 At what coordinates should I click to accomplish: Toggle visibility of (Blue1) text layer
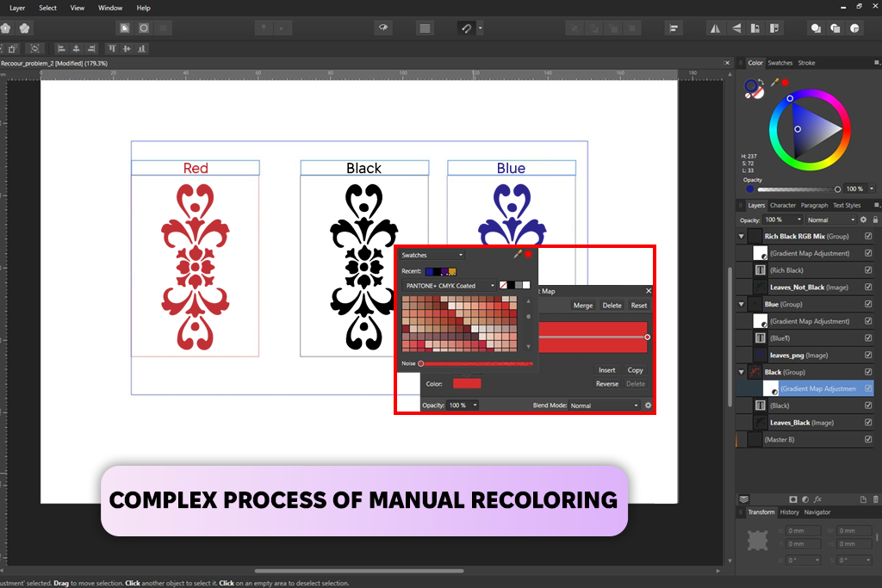click(x=868, y=338)
